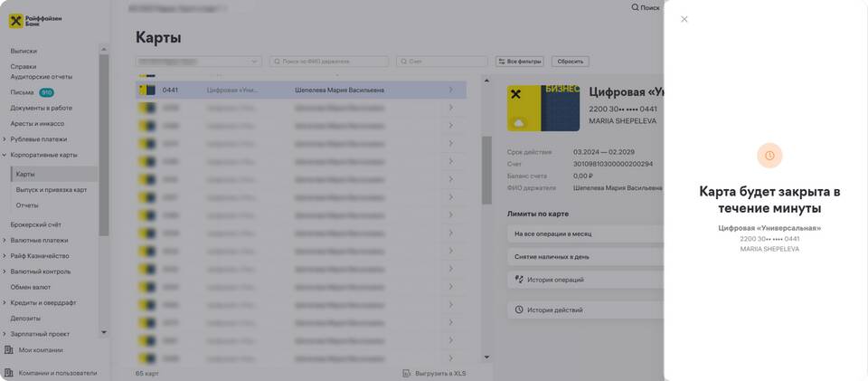The image size is (868, 381).
Task: Select Выпуск и привязка карт submenu
Action: click(52, 190)
